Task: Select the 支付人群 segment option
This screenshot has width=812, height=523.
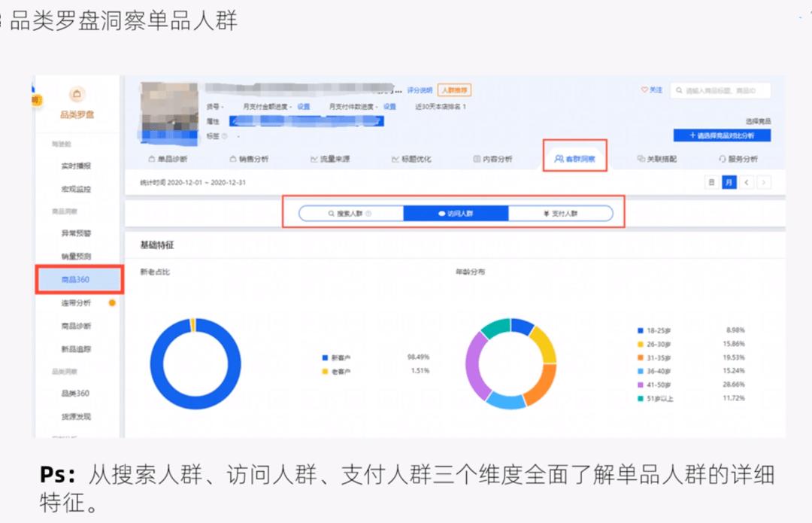Action: pyautogui.click(x=560, y=214)
